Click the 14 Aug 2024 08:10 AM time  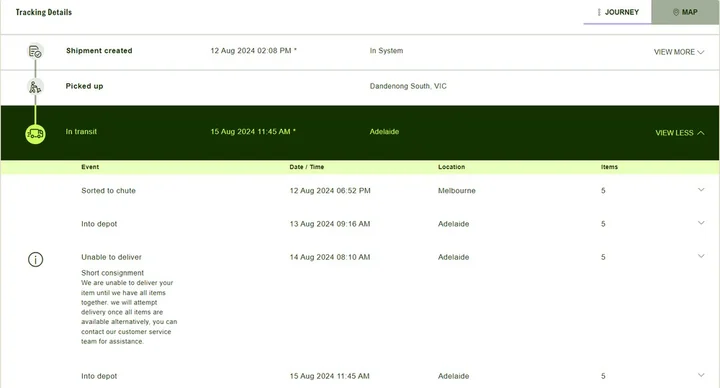coord(330,257)
